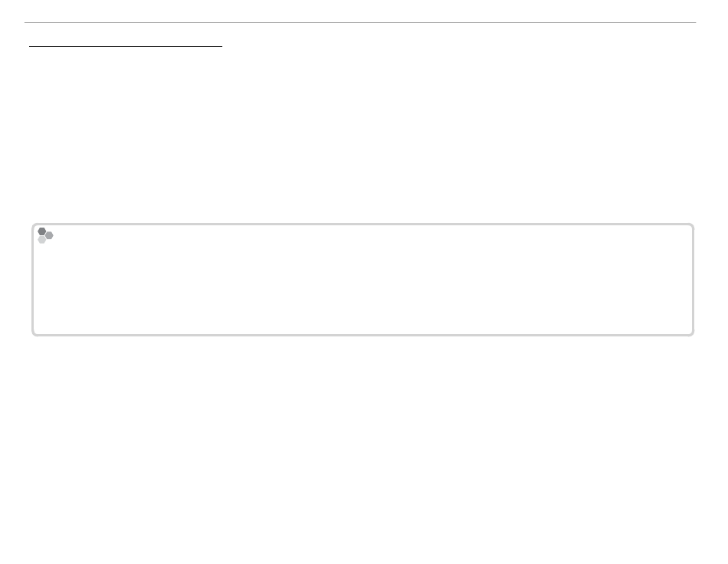728x564 pixels.
Task: Click the right end of the black underline
Action: [x=222, y=46]
